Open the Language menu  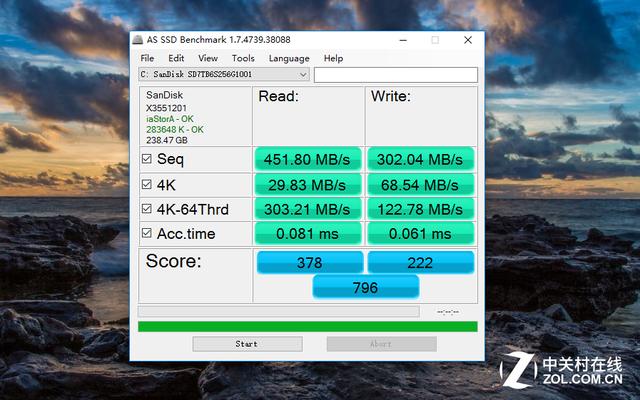coord(289,59)
